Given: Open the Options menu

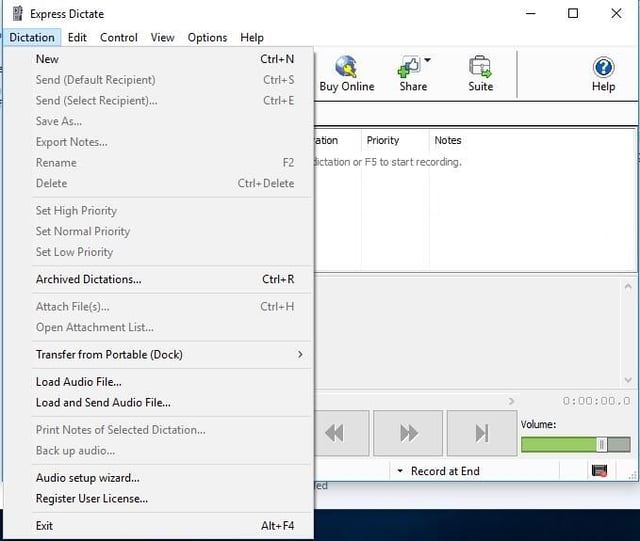Looking at the screenshot, I should point(207,38).
